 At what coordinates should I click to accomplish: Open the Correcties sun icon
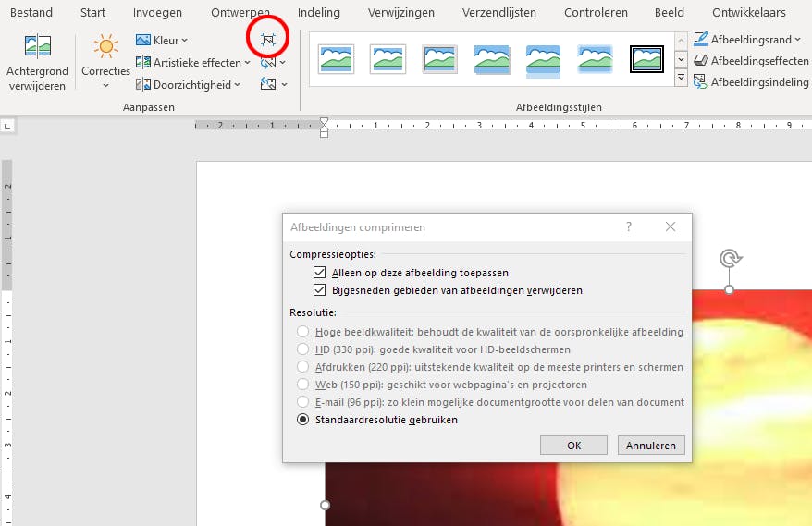(105, 46)
